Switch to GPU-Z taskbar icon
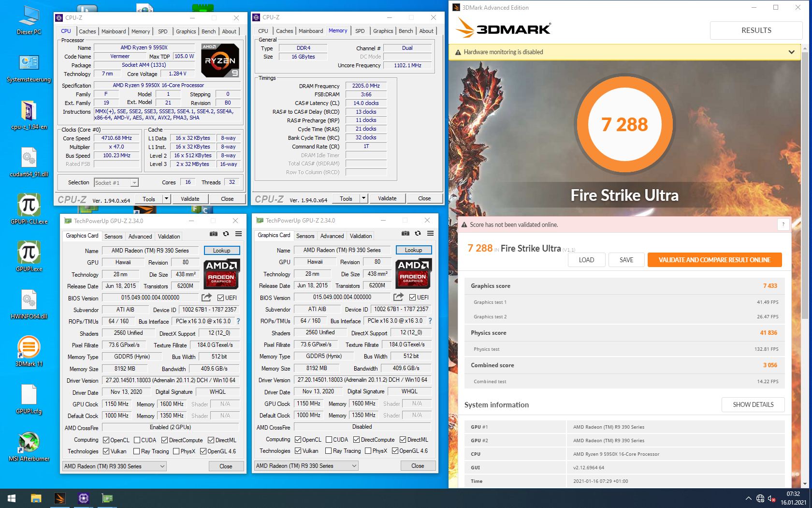This screenshot has width=812, height=508. [107, 498]
